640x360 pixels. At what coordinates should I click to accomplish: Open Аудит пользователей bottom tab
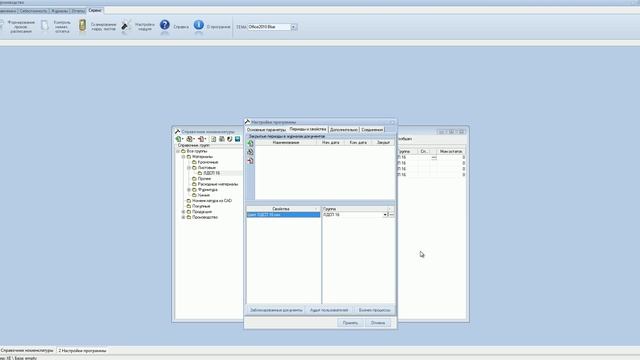click(329, 310)
